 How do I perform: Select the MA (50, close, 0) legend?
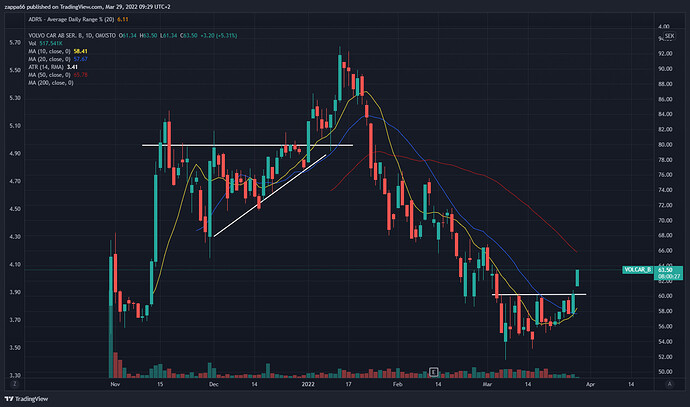tap(58, 75)
